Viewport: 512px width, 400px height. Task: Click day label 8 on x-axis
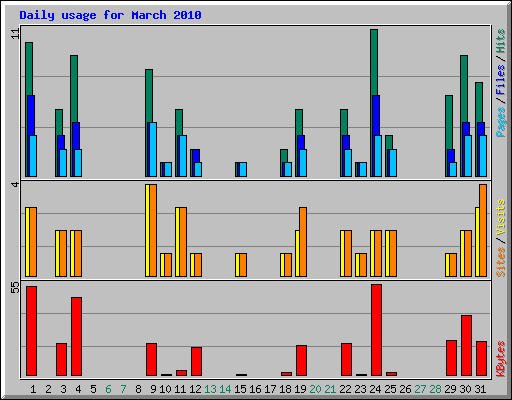(x=138, y=389)
